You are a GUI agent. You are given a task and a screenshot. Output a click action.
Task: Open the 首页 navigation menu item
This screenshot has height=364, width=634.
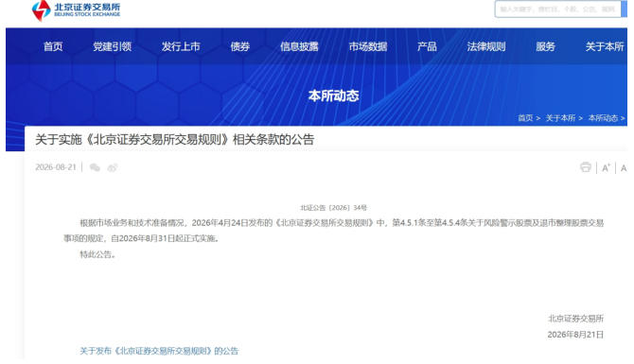53,47
